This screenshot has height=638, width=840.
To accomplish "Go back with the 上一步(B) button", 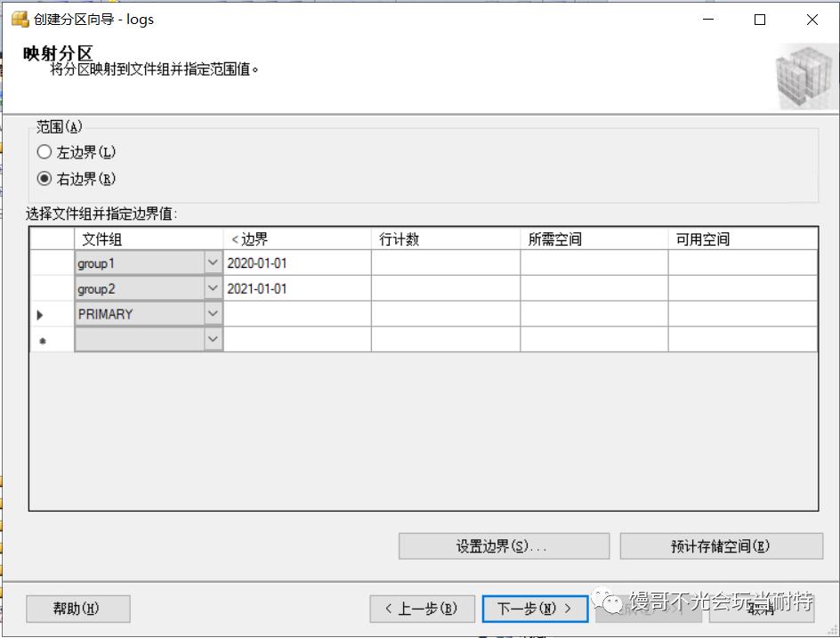I will (422, 609).
